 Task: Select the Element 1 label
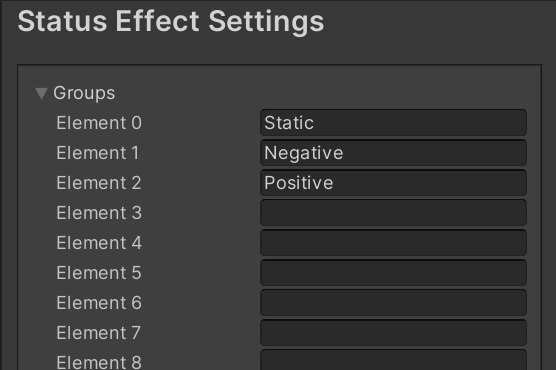pyautogui.click(x=98, y=153)
